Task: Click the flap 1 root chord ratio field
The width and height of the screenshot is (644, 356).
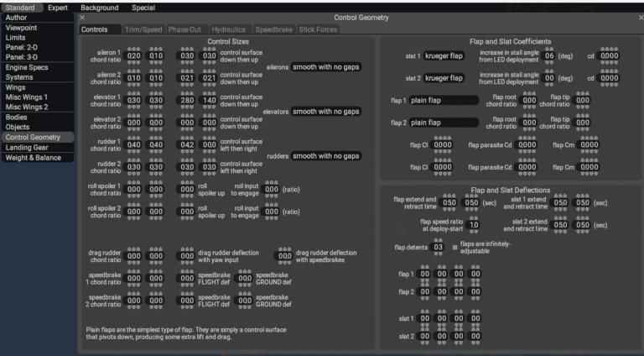Action: [x=530, y=100]
